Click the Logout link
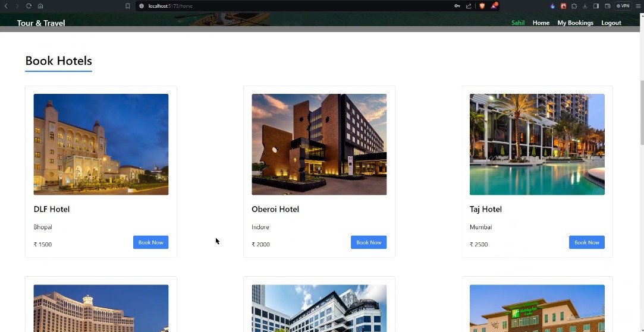The image size is (644, 332). point(611,23)
